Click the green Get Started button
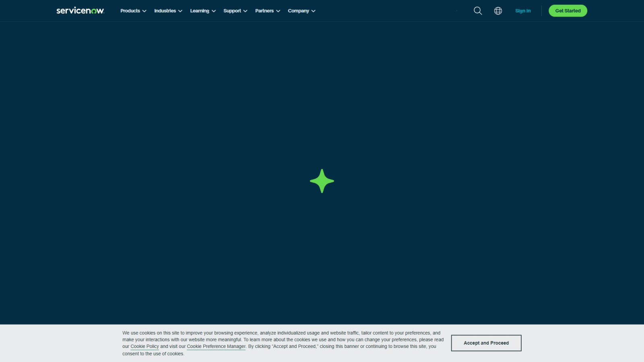Image resolution: width=644 pixels, height=362 pixels. point(568,11)
